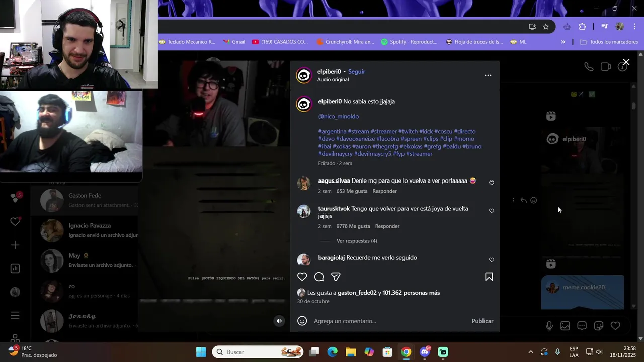This screenshot has height=362, width=644.
Task: Open the three-dot post options menu
Action: click(488, 75)
